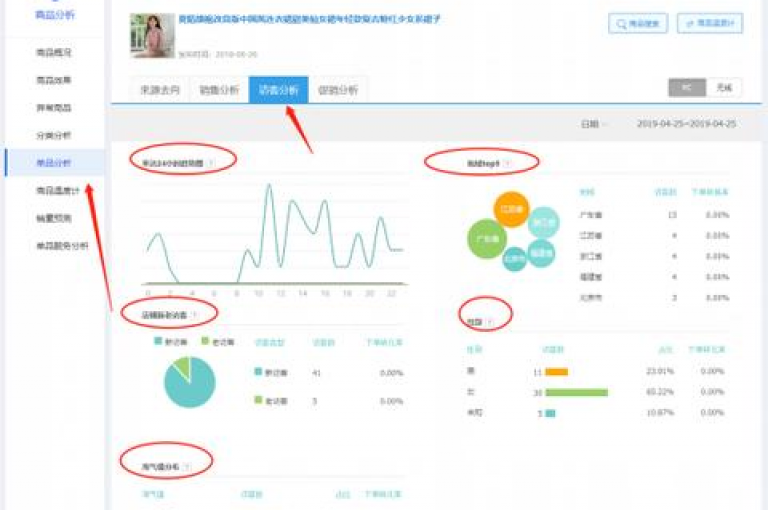Viewport: 768px width, 510px height.
Task: Open 商品概况 in the sidebar
Action: (x=54, y=52)
